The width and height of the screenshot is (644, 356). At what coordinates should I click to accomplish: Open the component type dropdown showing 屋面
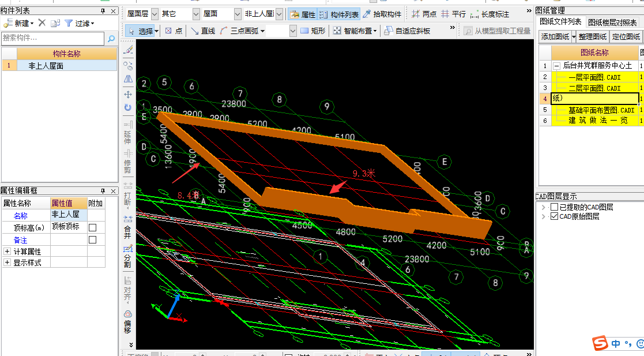(x=238, y=14)
